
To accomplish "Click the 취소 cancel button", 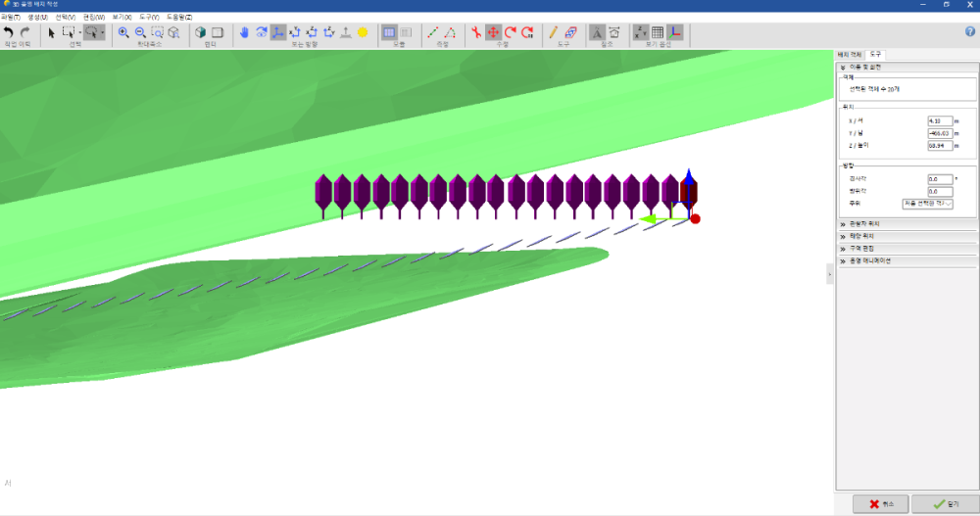I will click(880, 503).
